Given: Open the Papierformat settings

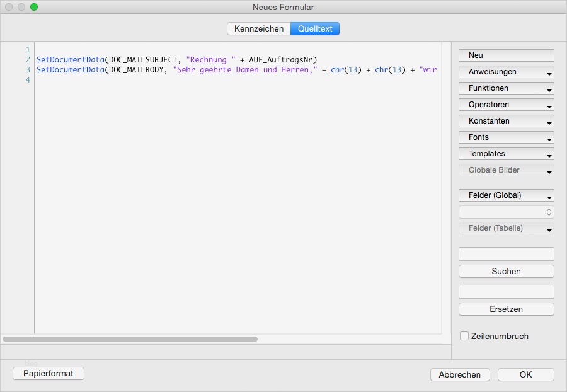Looking at the screenshot, I should pos(49,374).
